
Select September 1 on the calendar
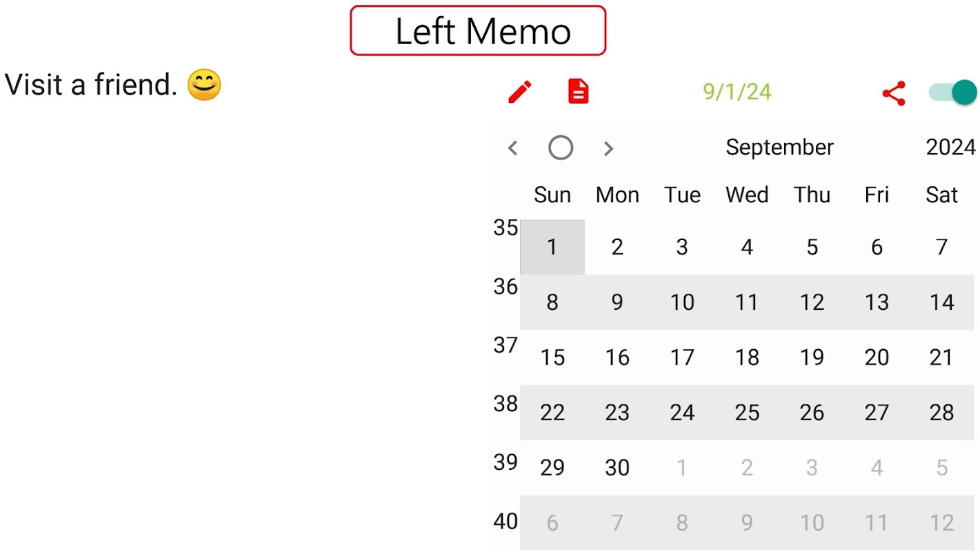point(552,247)
